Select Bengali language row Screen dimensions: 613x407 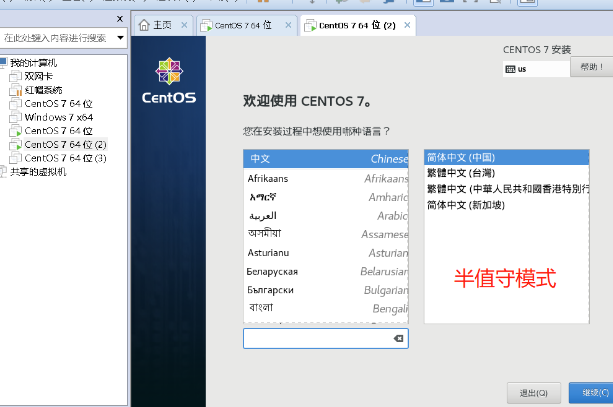326,308
